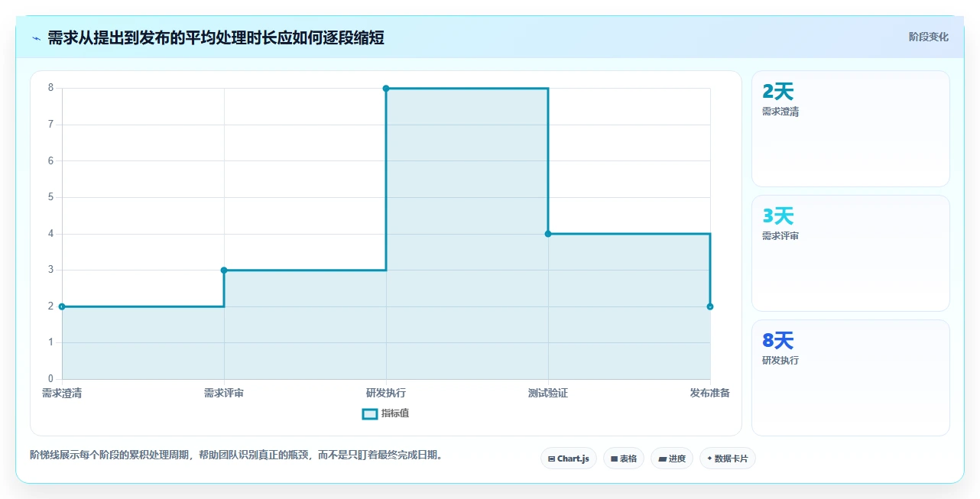Click the description text starting with 阶梯线展示
Image resolution: width=980 pixels, height=499 pixels.
coord(236,455)
